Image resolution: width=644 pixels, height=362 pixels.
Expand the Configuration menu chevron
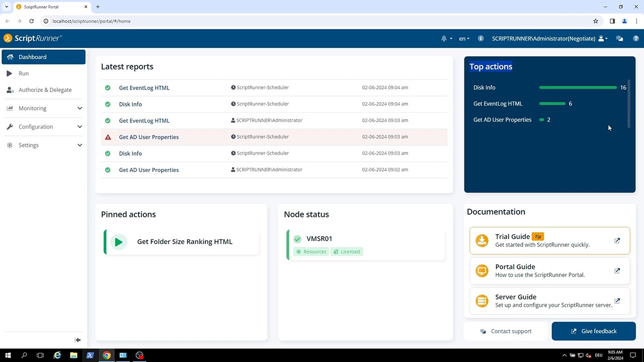[x=79, y=127]
